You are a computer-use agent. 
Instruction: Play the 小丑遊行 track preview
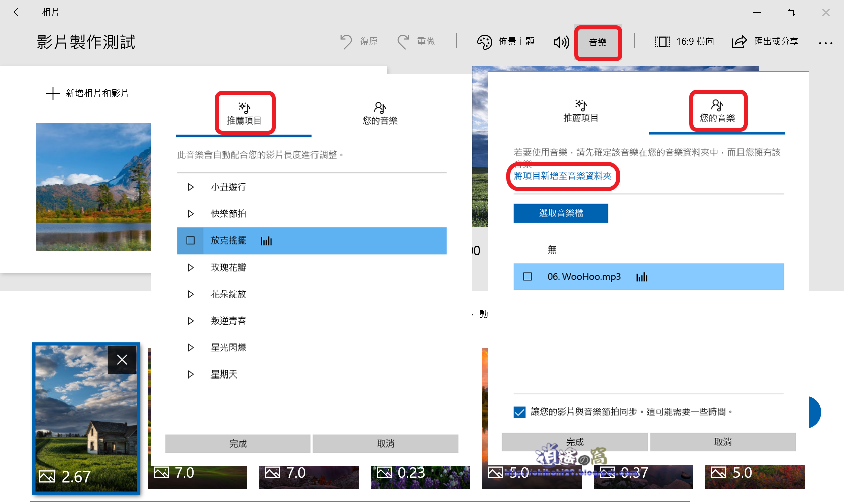click(190, 187)
